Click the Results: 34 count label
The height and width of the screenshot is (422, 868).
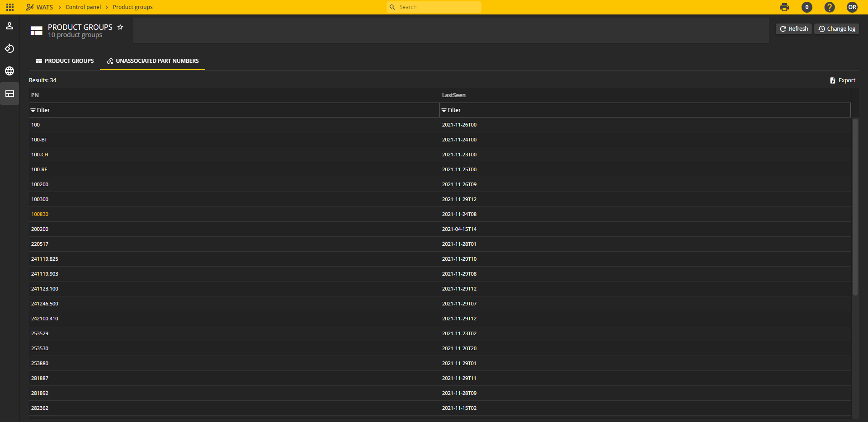pos(42,80)
